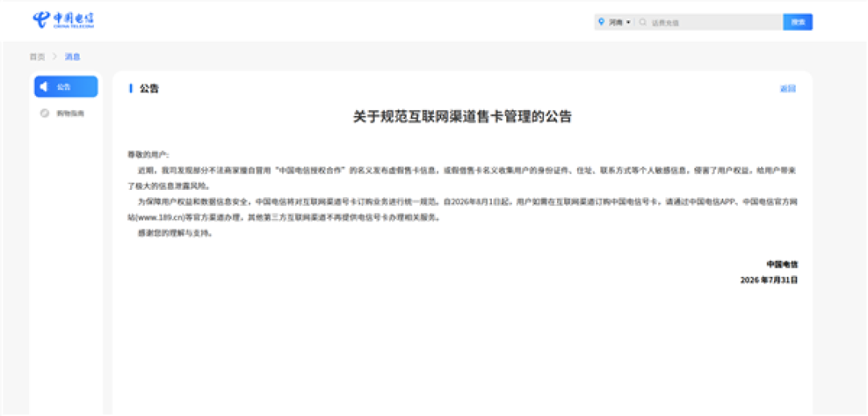Image resolution: width=868 pixels, height=416 pixels.
Task: Click the 公告 panel heading
Action: point(149,89)
